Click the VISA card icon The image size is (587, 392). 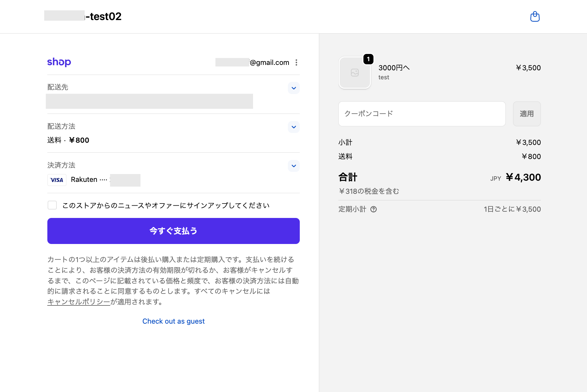(x=57, y=180)
